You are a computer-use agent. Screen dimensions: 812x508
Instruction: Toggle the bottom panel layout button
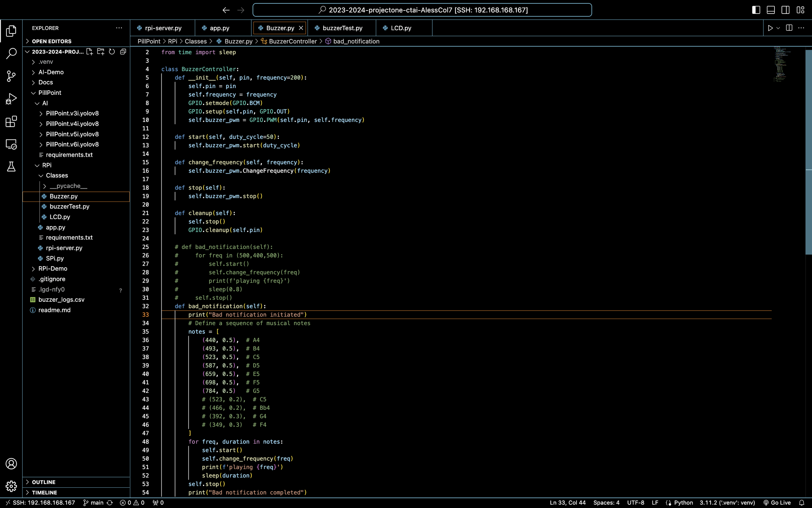pos(771,10)
